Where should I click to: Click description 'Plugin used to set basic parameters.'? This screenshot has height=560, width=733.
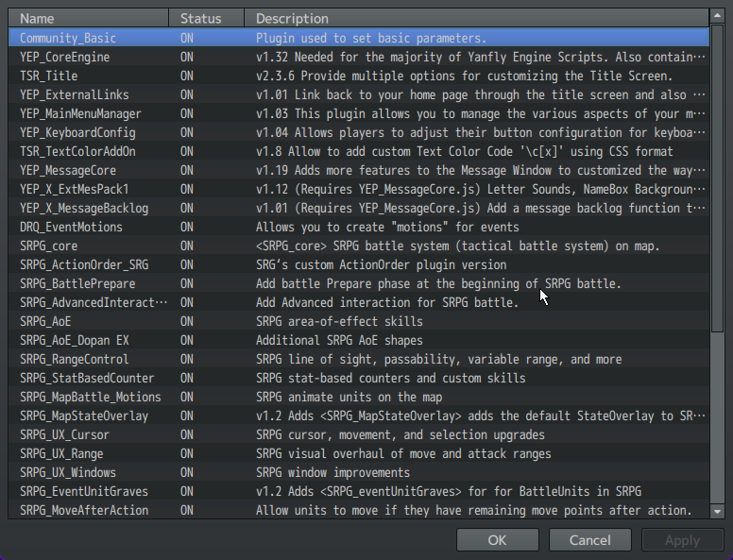coord(371,39)
